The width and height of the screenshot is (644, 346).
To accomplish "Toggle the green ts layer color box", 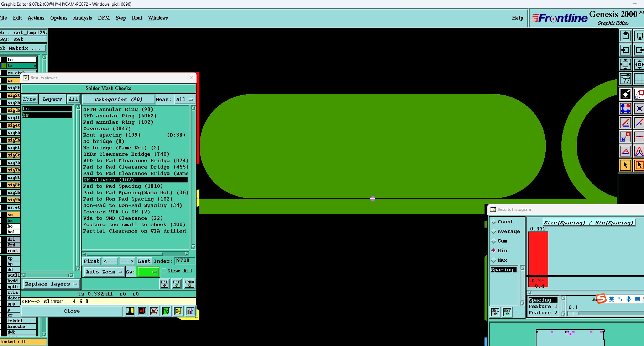I will (x=4, y=65).
